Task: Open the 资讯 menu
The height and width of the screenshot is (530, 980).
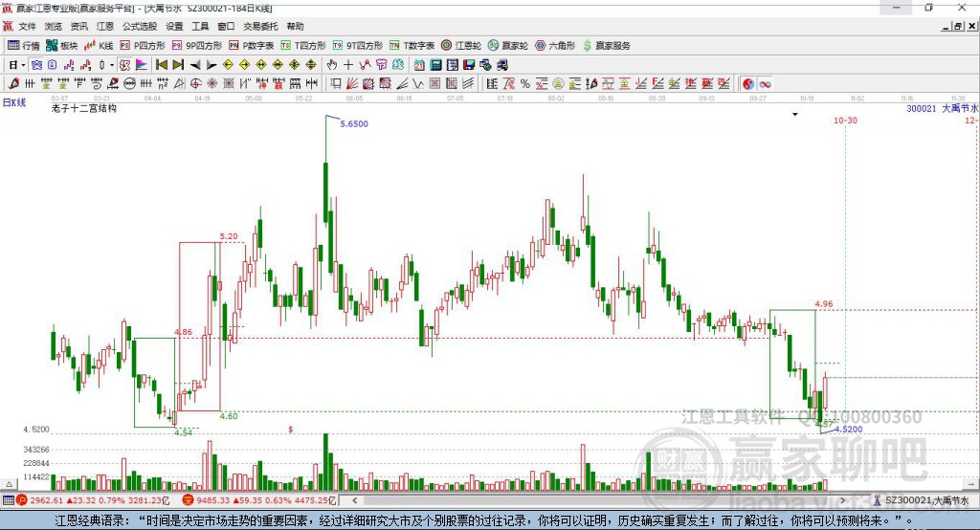Action: click(x=78, y=26)
